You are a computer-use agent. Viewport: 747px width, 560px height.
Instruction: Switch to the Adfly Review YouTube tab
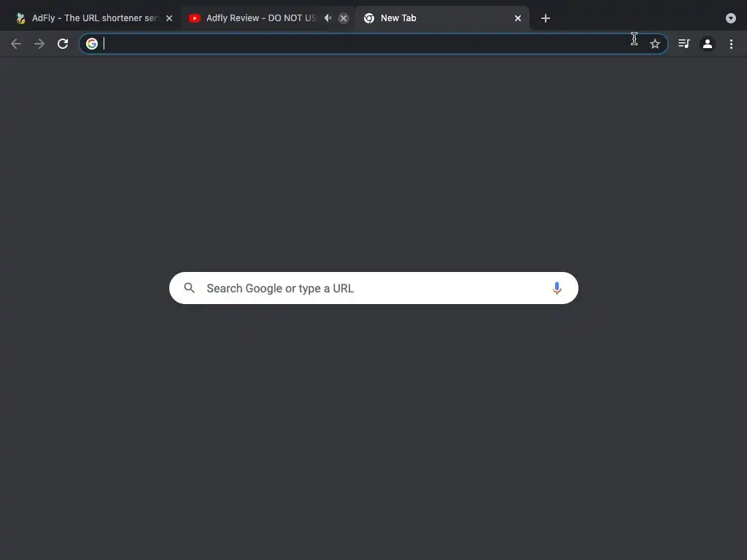coord(267,18)
